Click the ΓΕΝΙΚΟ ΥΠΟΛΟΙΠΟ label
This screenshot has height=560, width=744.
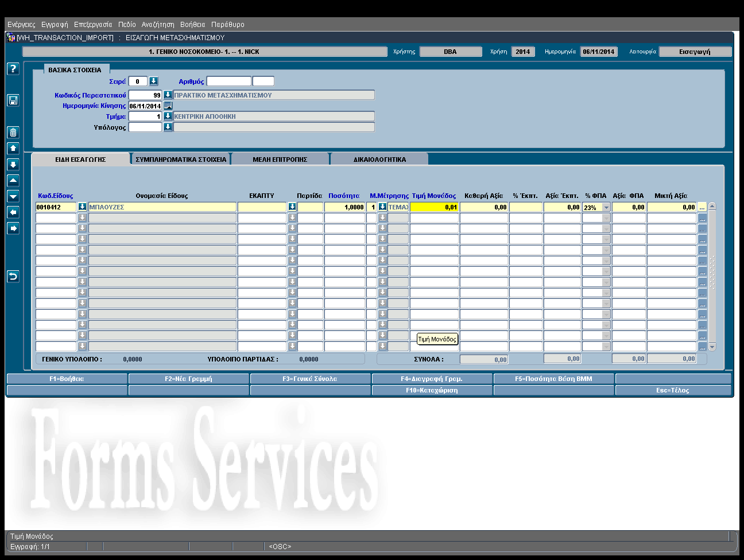72,359
